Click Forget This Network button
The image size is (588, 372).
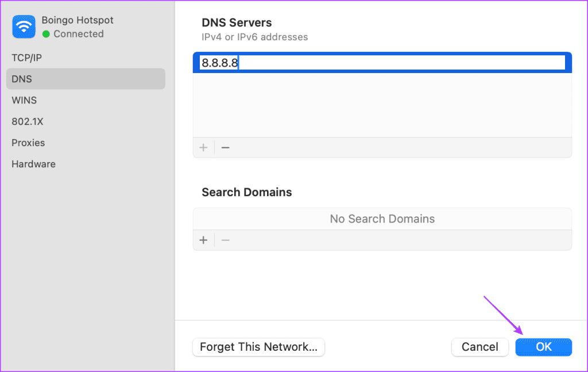(258, 347)
